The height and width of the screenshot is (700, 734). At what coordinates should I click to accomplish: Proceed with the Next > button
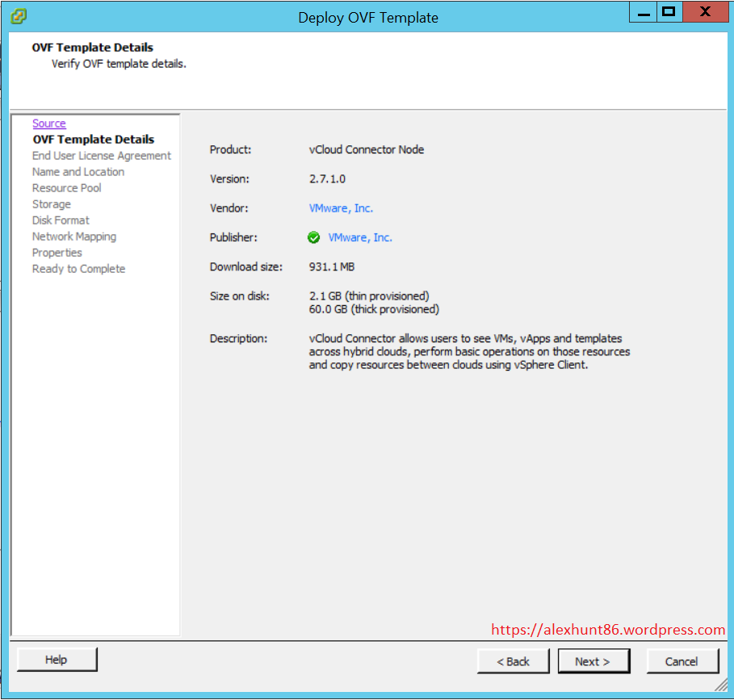pos(593,661)
